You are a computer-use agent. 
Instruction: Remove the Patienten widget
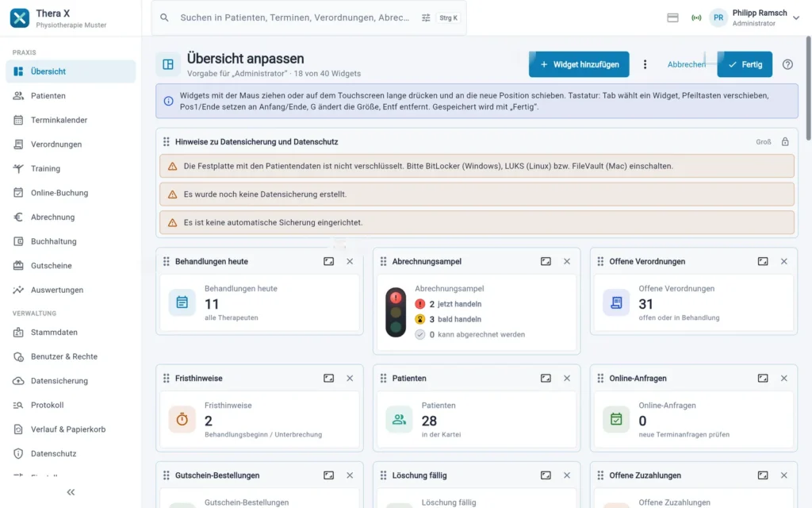click(567, 379)
